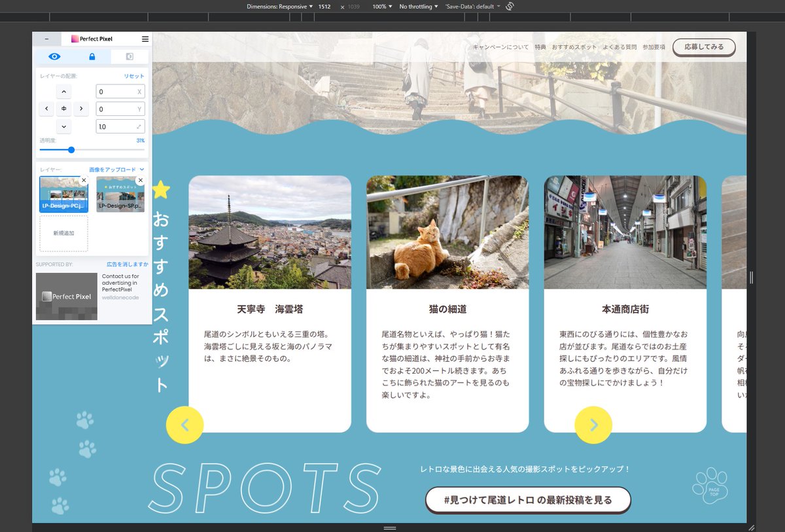This screenshot has width=785, height=532.
Task: Toggle overlay visibility with the eye icon
Action: 54,56
